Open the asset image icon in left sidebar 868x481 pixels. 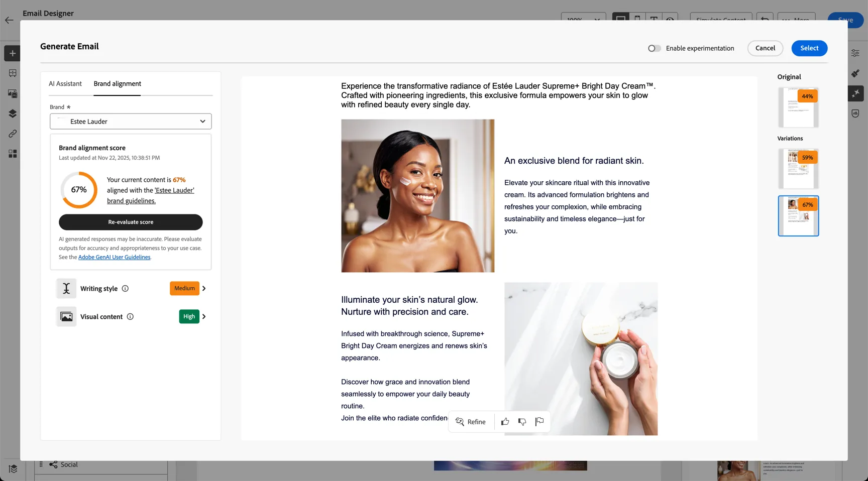coord(13,93)
